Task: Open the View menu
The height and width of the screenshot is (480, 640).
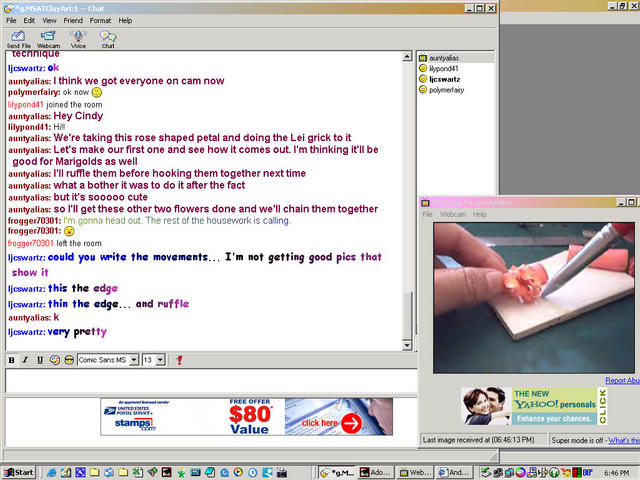Action: point(49,20)
